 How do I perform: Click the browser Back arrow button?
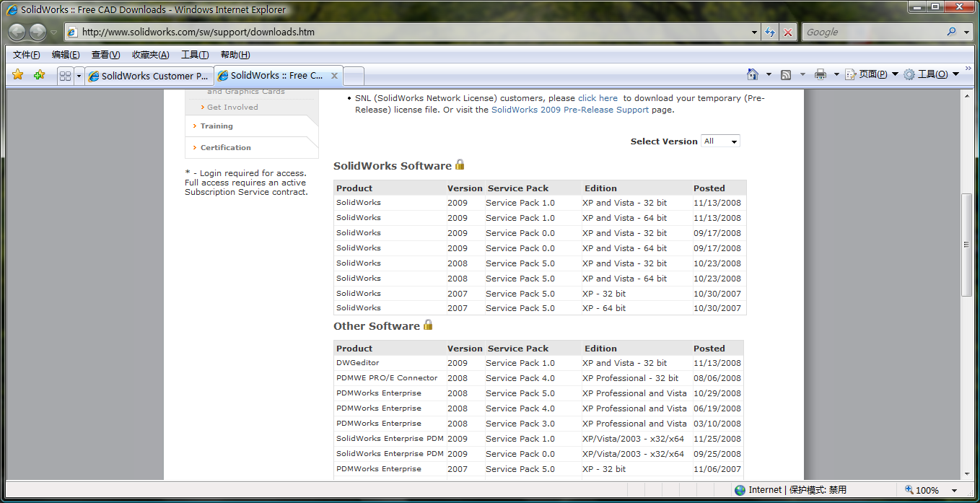(x=17, y=32)
